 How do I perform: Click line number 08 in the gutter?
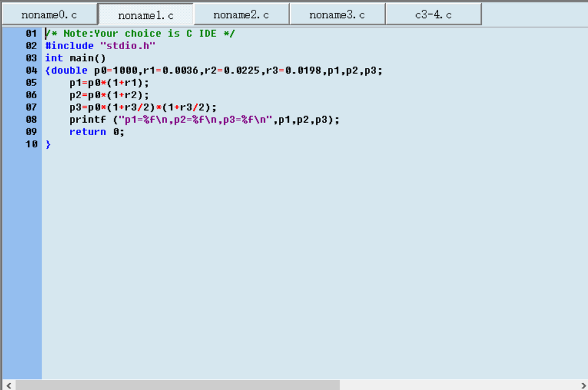click(31, 120)
